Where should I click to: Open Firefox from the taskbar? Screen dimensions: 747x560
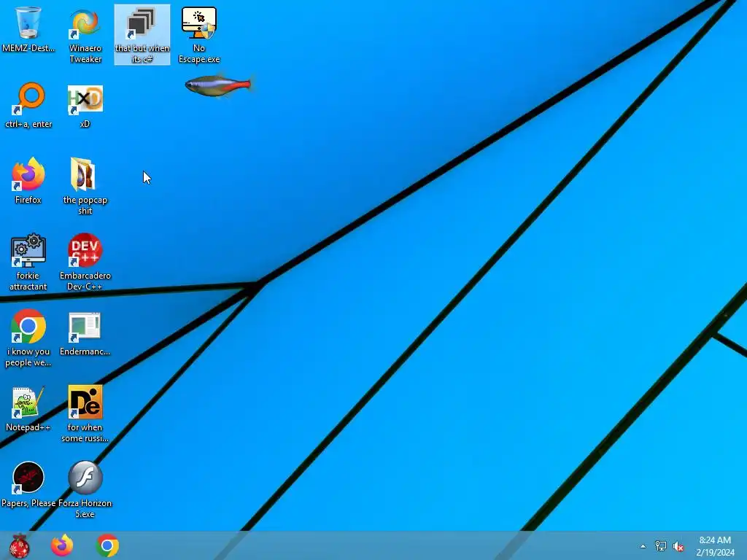62,545
